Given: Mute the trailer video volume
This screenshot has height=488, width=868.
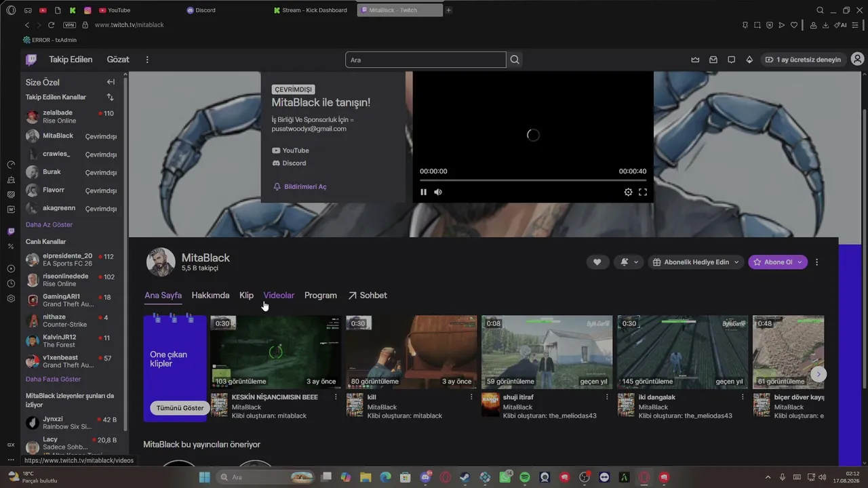Looking at the screenshot, I should (438, 192).
